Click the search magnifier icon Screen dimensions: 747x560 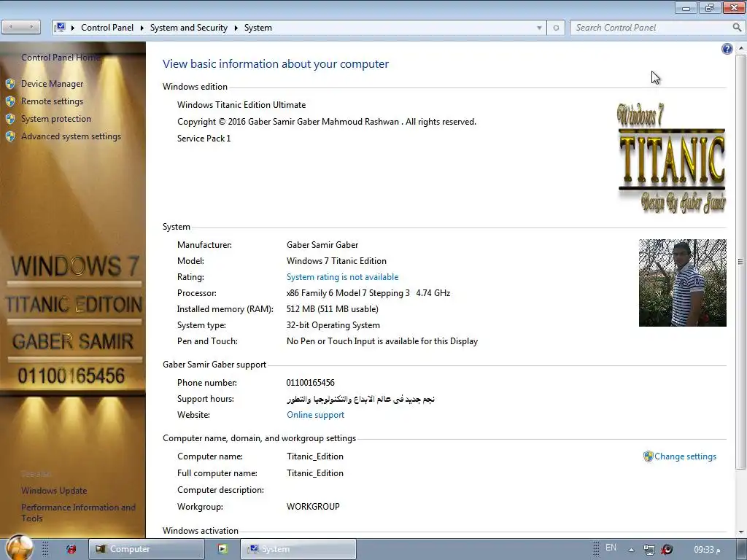click(x=737, y=28)
